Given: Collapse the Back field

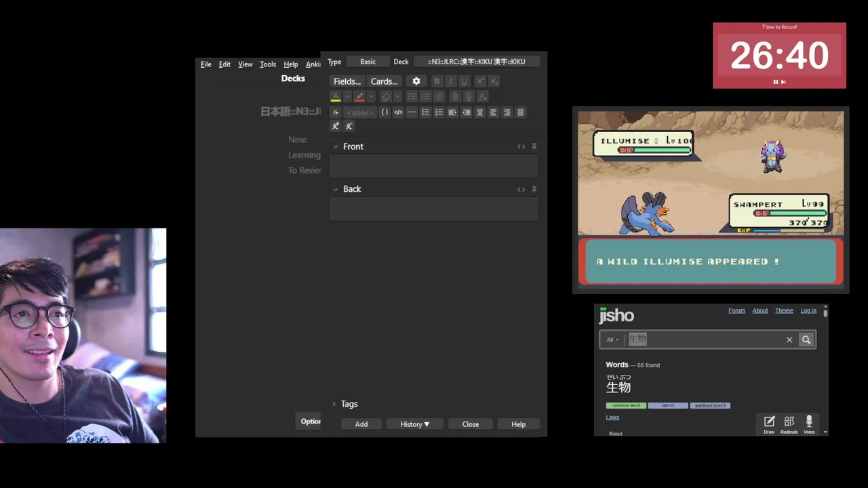Looking at the screenshot, I should click(335, 189).
